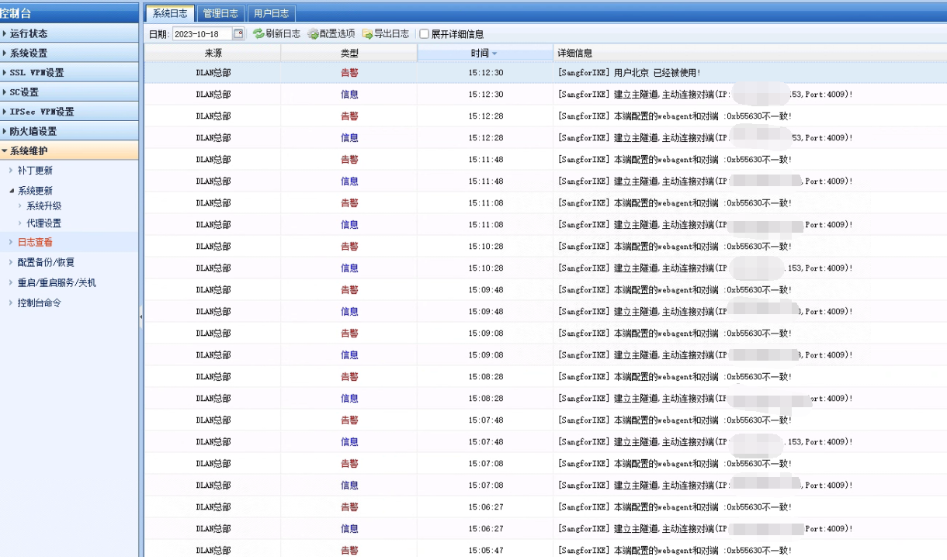Collapse the 系统更新 tree node
Image resolution: width=947 pixels, height=560 pixels.
12,191
